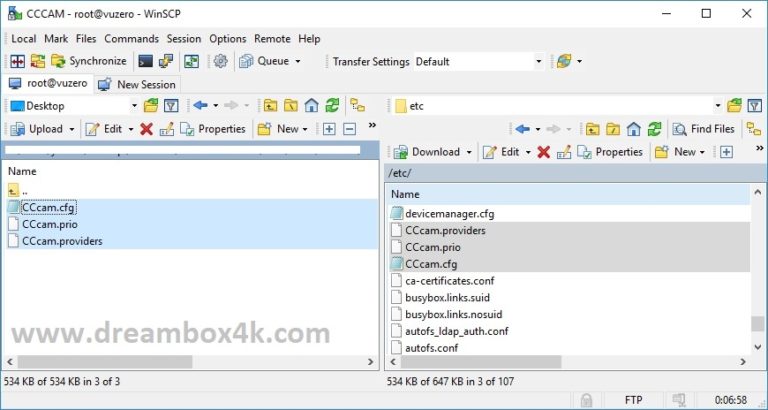768x410 pixels.
Task: Open the New Session tab
Action: (137, 84)
